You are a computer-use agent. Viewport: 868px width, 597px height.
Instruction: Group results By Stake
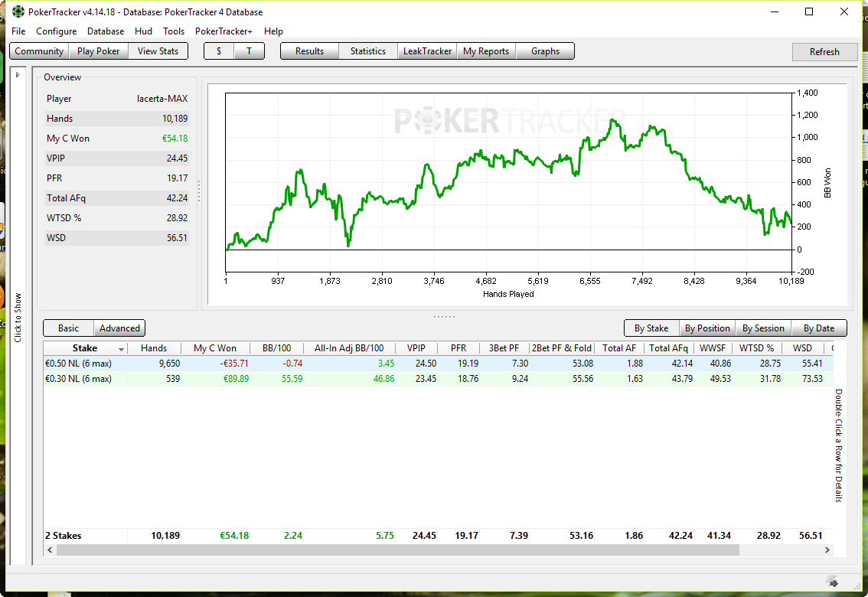(x=651, y=328)
